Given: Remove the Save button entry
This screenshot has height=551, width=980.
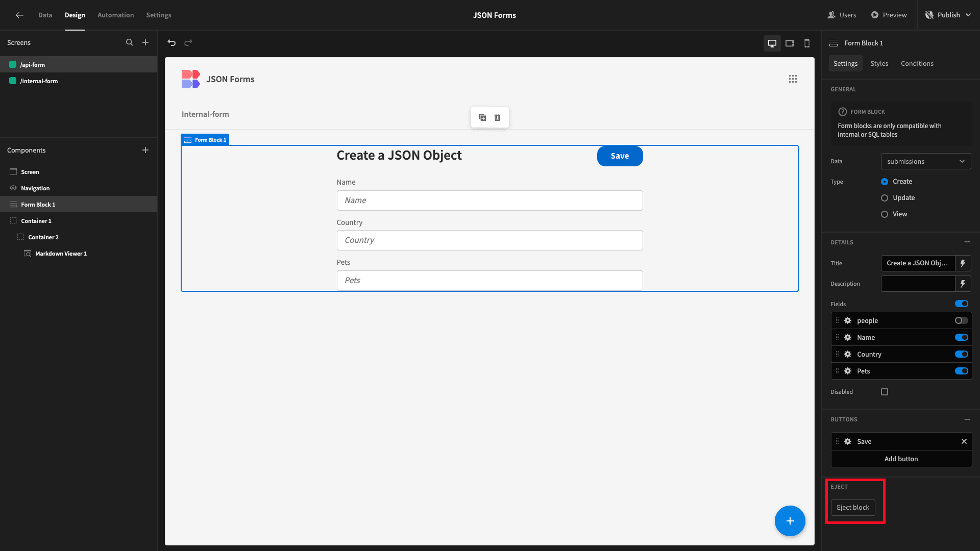Looking at the screenshot, I should [x=964, y=442].
